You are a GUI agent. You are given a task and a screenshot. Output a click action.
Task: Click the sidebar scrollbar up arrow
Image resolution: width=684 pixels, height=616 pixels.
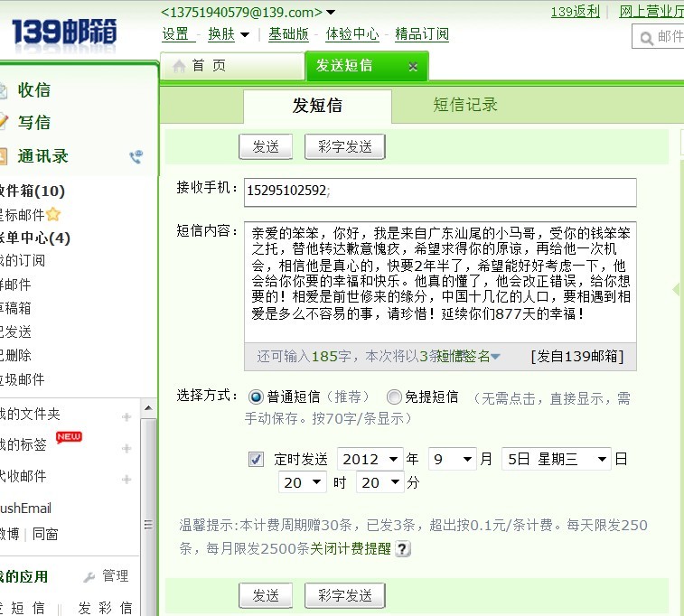point(148,408)
